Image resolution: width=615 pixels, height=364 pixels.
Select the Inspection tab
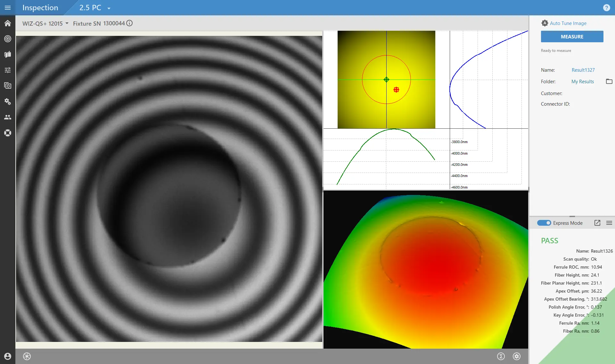click(x=40, y=8)
